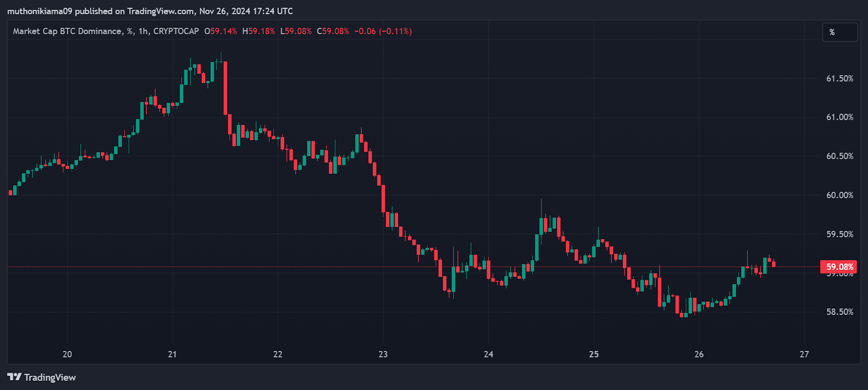Click the TradingView logo

(42, 377)
